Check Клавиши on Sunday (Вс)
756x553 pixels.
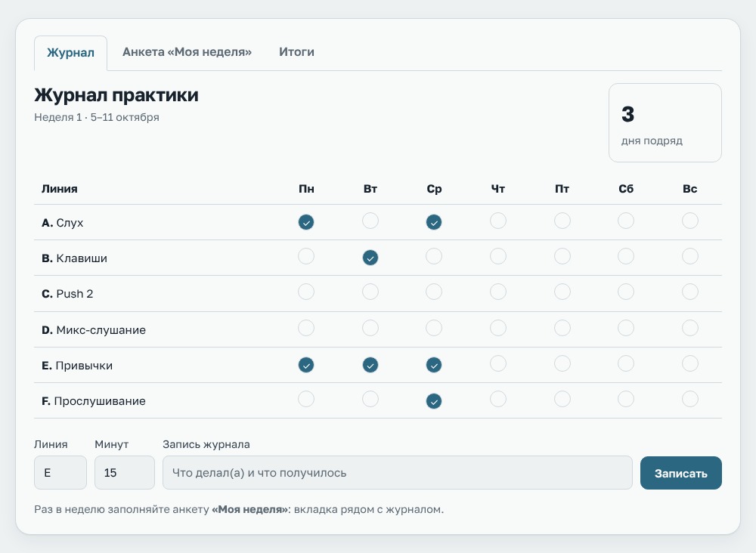[x=690, y=256]
